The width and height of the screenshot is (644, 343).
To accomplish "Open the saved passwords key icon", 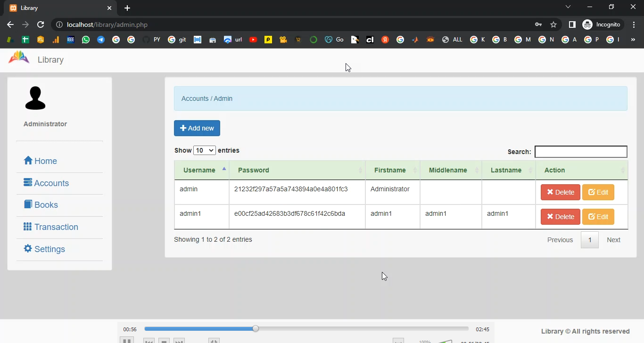I will pos(538,24).
